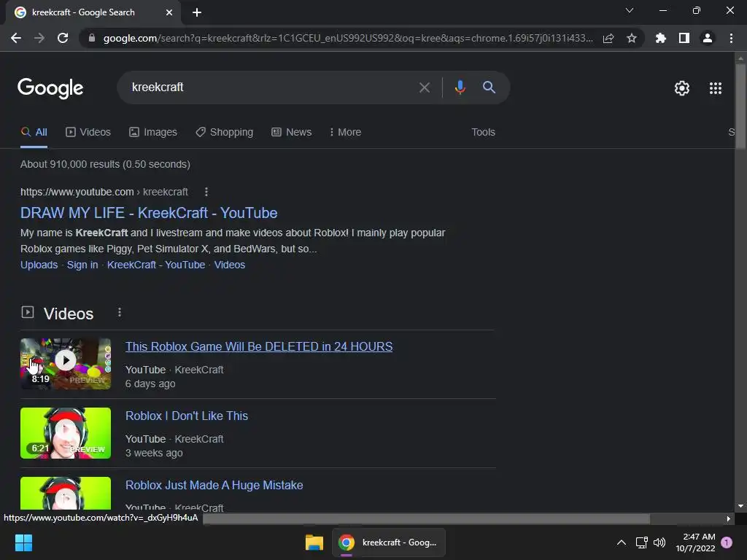Play the 6:21 video thumbnail
Viewport: 747px width, 560px height.
[x=66, y=433]
